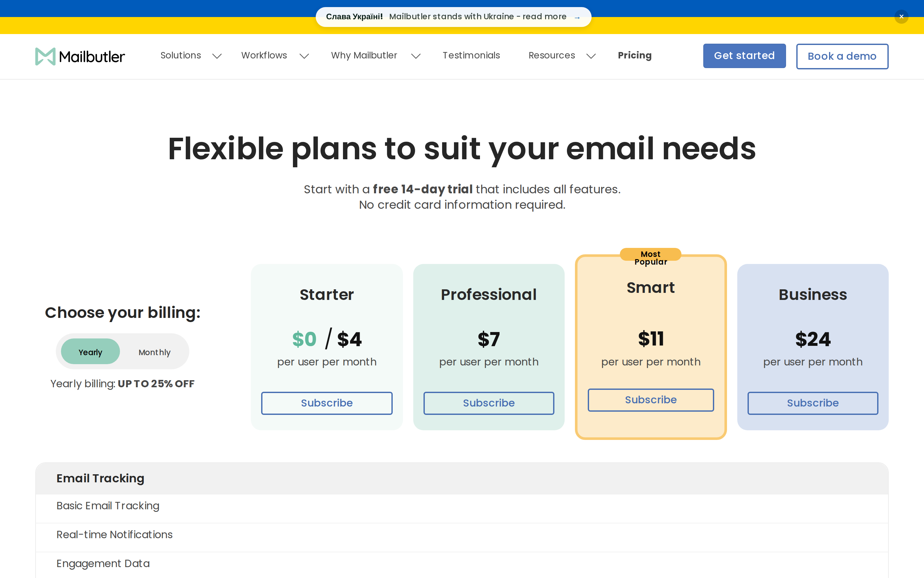This screenshot has height=578, width=924.
Task: Subscribe to the Starter plan
Action: [x=327, y=403]
